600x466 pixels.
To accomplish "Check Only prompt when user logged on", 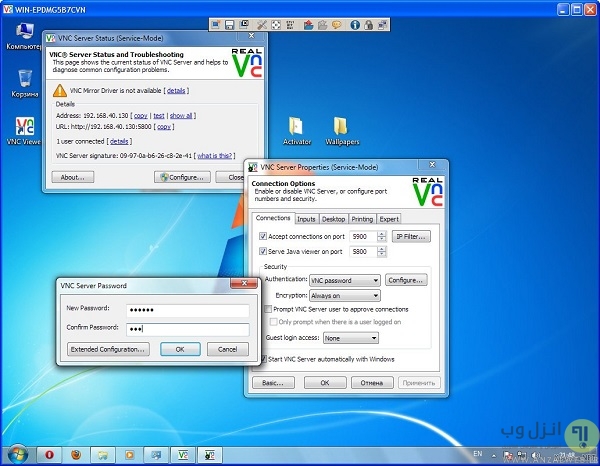I will (274, 322).
